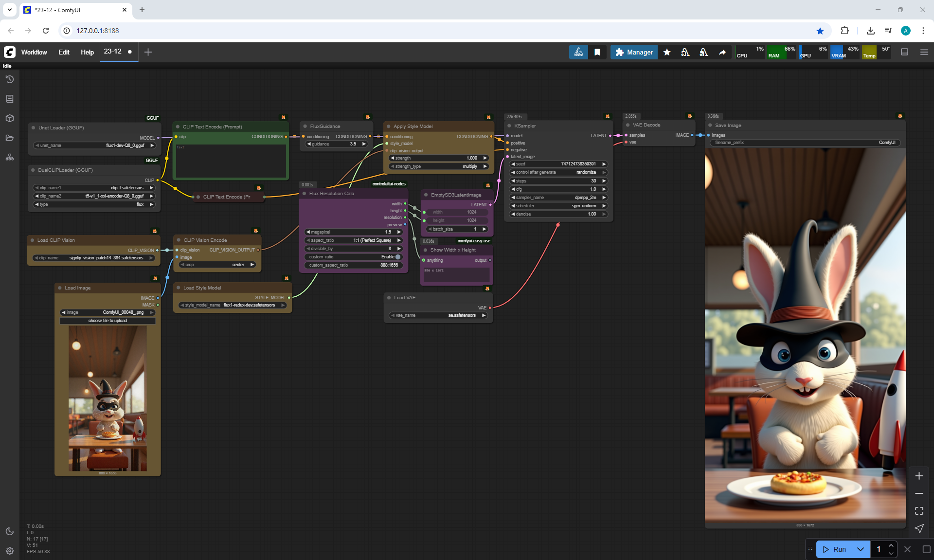Image resolution: width=934 pixels, height=560 pixels.
Task: Open the workflows folder sidebar icon
Action: tap(10, 138)
